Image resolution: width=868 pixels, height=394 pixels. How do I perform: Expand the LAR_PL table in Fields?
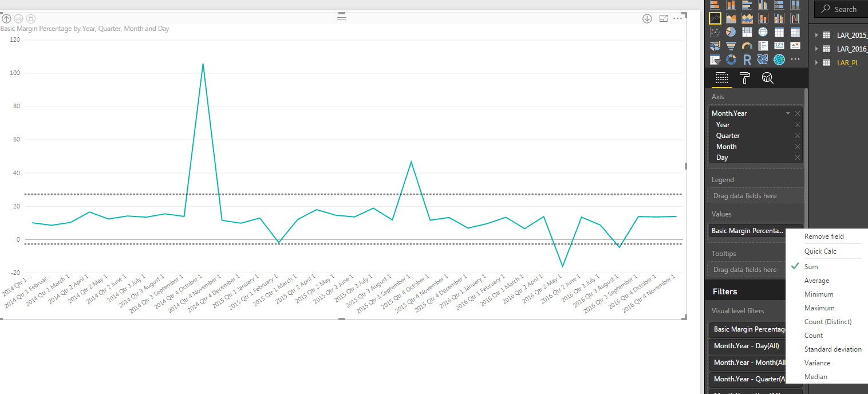click(x=816, y=62)
